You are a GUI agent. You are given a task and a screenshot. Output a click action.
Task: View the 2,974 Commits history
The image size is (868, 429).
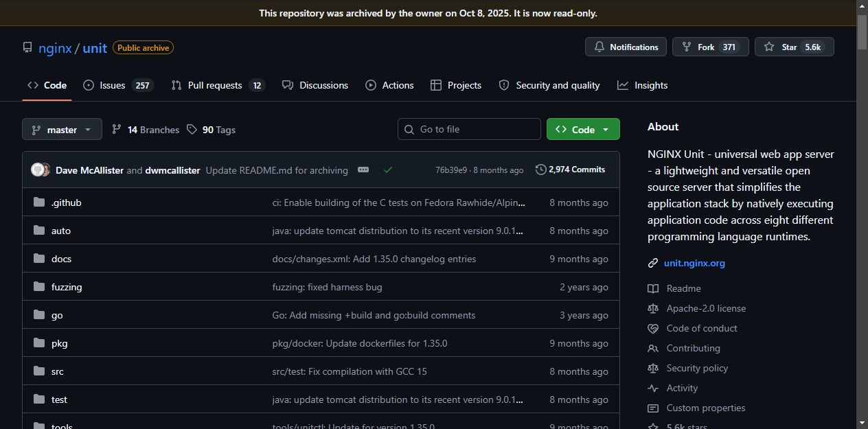(x=571, y=170)
